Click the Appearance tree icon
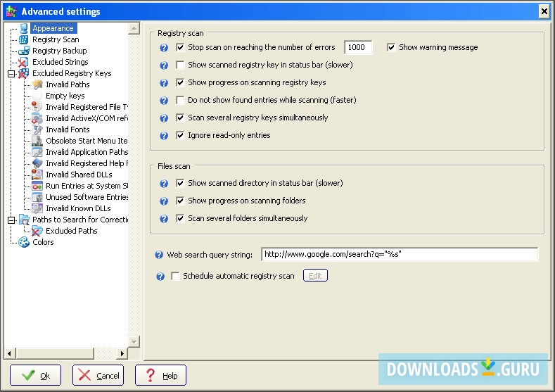 point(24,28)
